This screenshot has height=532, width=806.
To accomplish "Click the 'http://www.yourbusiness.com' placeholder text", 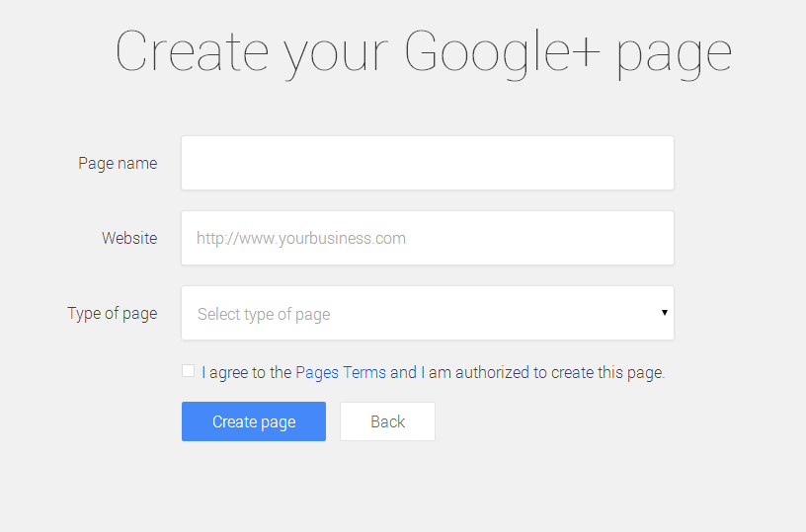I will click(301, 239).
